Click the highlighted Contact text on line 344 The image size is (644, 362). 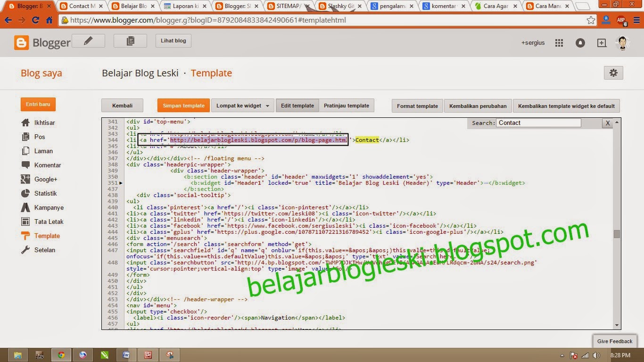coord(367,140)
